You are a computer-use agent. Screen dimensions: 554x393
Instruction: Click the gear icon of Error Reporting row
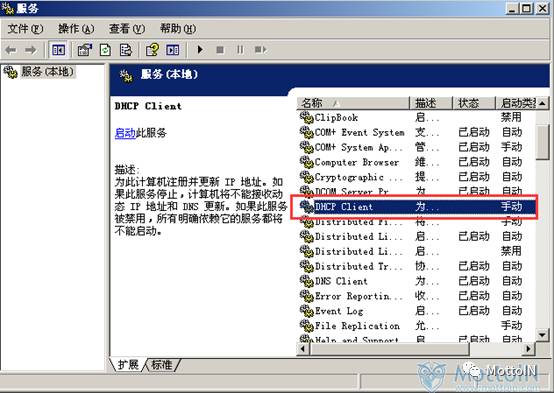306,296
